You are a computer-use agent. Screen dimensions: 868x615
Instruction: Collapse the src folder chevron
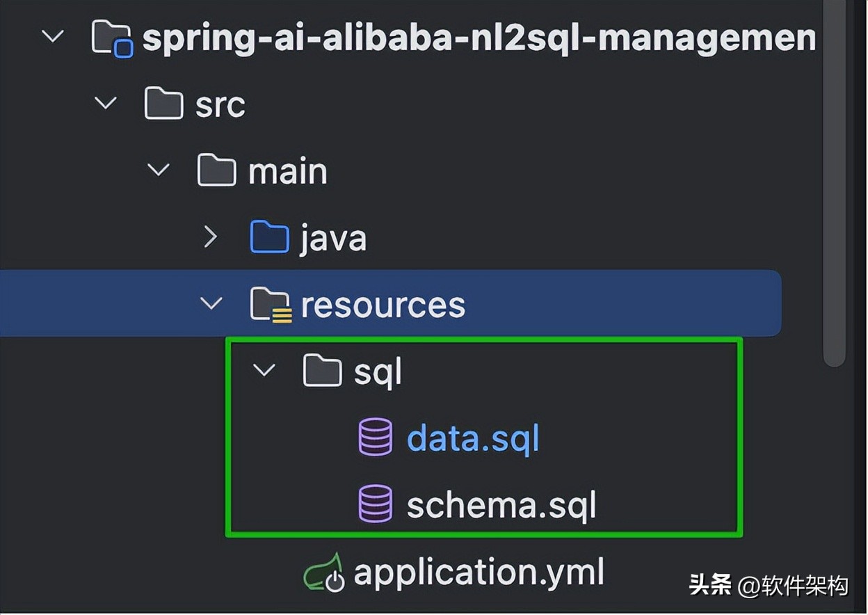[106, 103]
